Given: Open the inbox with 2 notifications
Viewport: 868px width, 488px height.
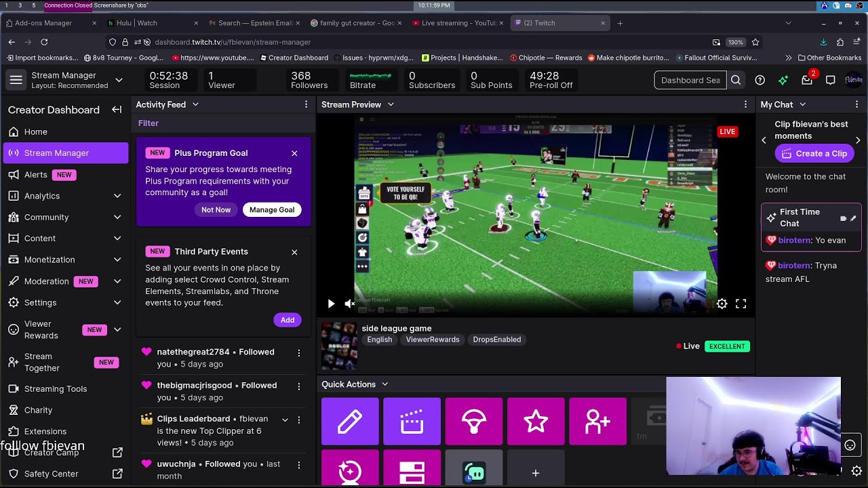Looking at the screenshot, I should pyautogui.click(x=807, y=80).
